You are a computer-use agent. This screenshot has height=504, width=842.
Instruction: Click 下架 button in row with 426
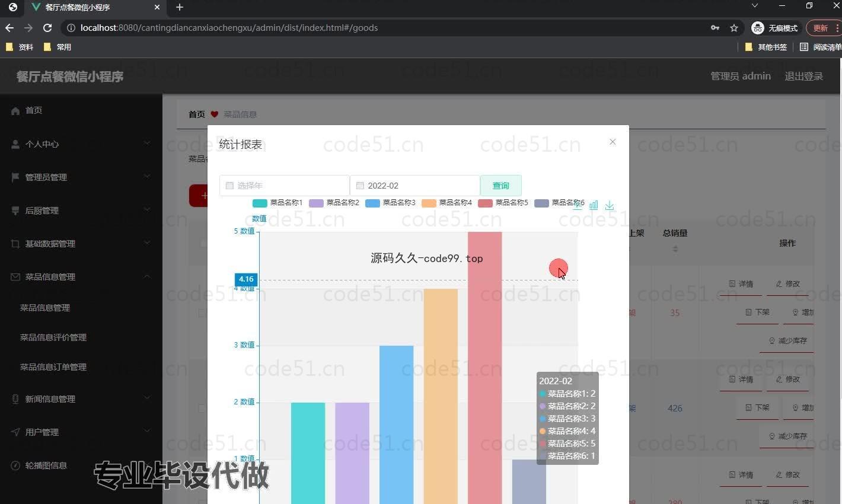coord(757,408)
